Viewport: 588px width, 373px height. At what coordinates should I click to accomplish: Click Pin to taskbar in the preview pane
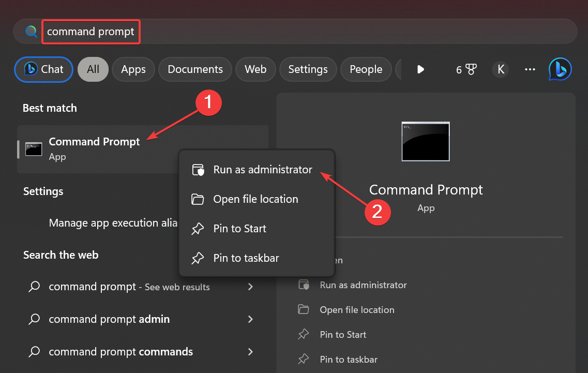(349, 360)
